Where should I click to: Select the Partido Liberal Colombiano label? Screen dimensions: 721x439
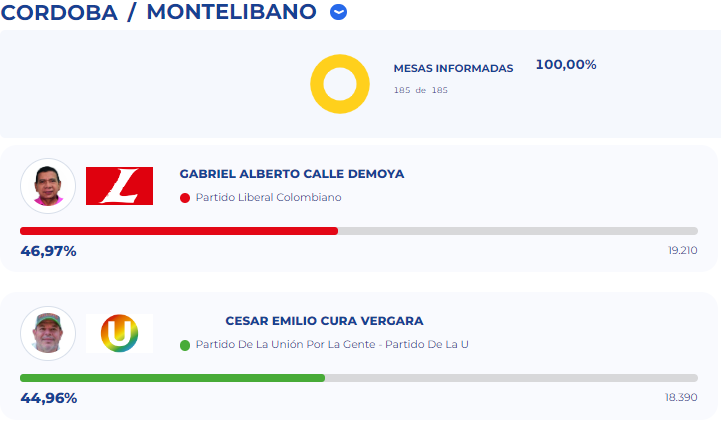(268, 198)
